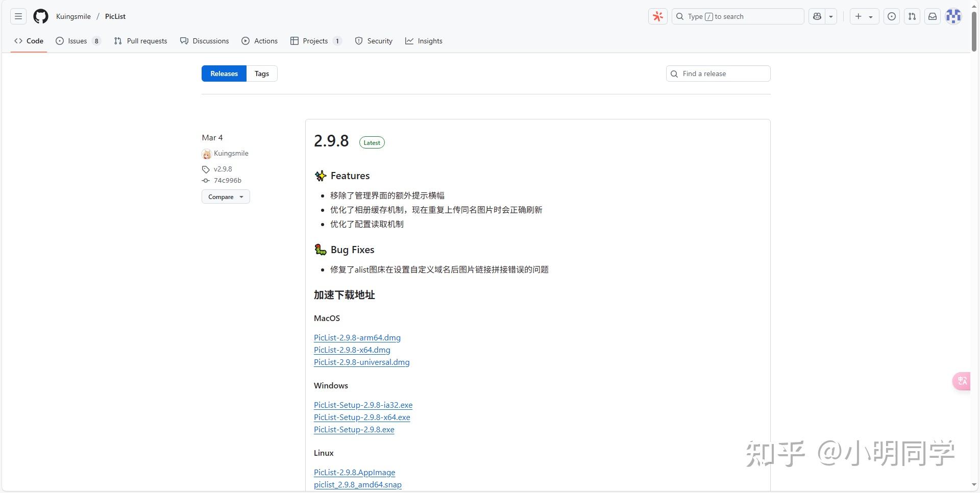Screen dimensions: 980x493
Task: Click the commit icon beside 74c996b
Action: point(205,181)
